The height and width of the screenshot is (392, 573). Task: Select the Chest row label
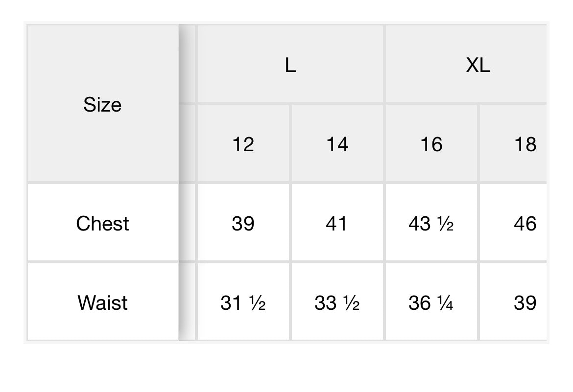[102, 224]
